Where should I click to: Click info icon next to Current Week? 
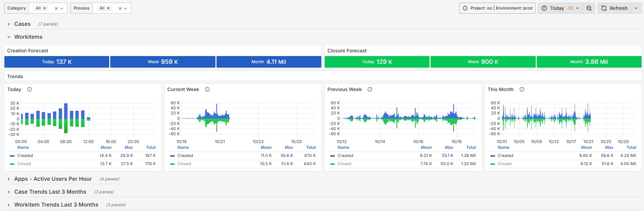(x=207, y=89)
